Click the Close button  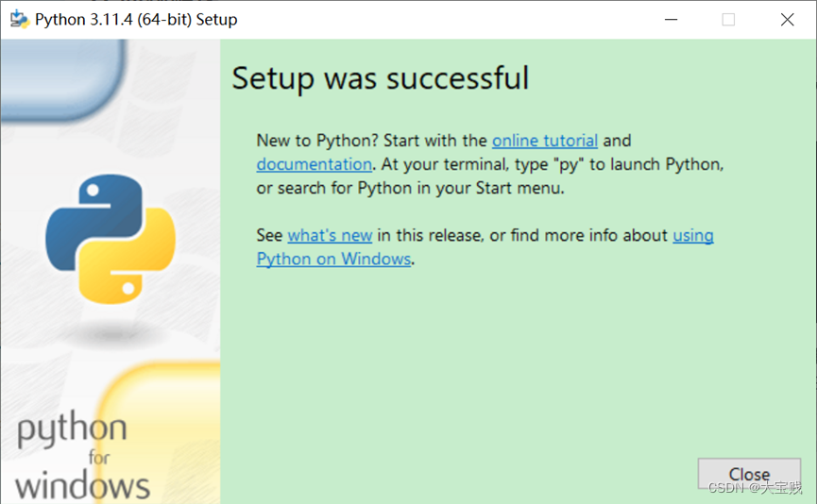click(749, 474)
